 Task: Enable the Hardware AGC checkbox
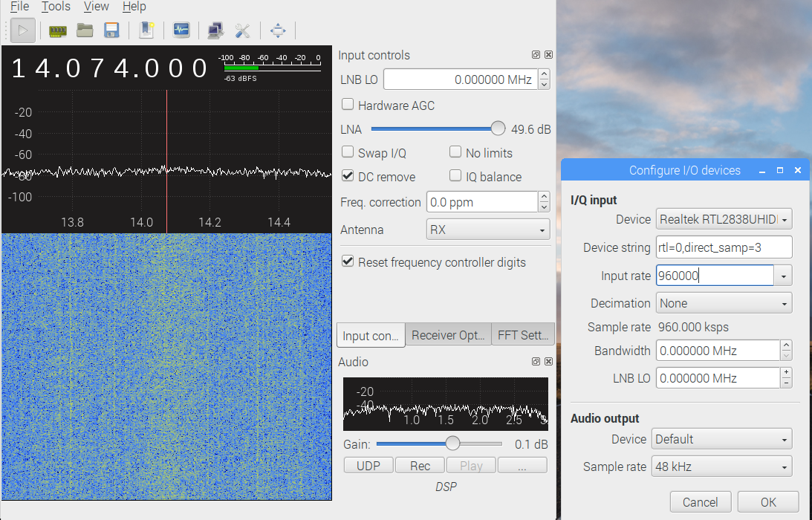click(348, 105)
